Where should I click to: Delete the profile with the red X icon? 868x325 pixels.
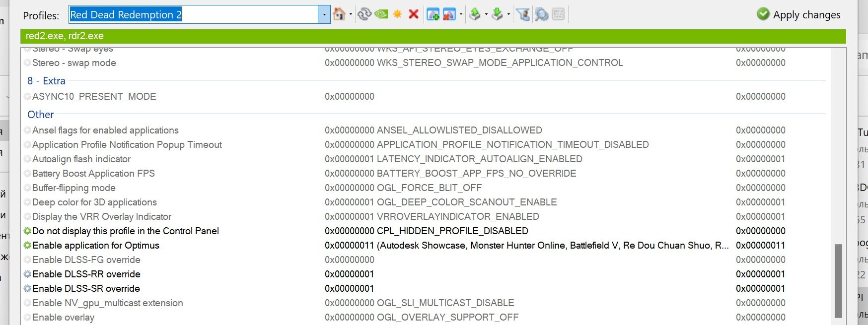click(x=413, y=14)
